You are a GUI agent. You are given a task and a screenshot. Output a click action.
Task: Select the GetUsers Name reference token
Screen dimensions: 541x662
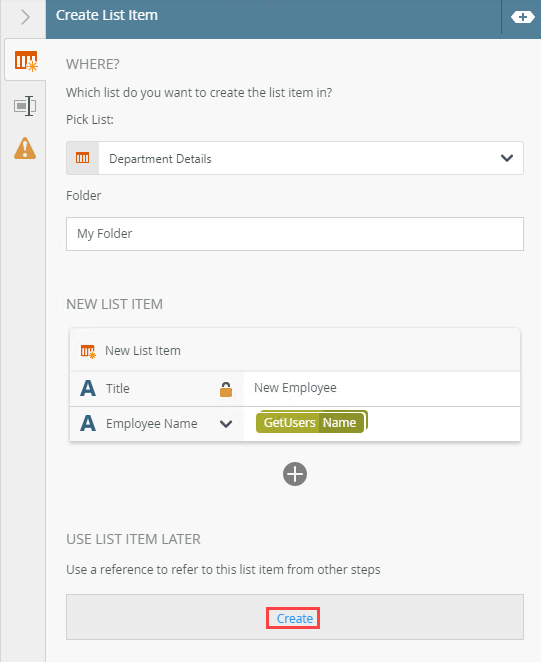312,422
